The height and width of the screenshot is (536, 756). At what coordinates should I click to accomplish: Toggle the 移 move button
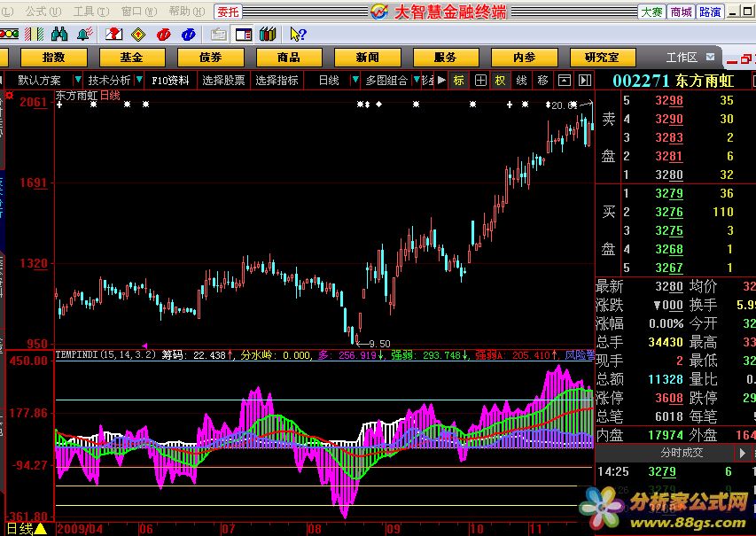point(543,80)
